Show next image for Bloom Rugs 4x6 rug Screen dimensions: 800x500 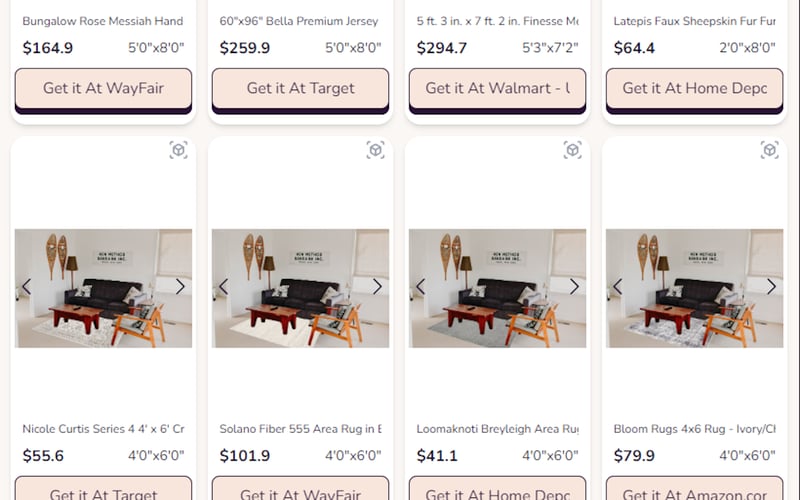tap(771, 287)
